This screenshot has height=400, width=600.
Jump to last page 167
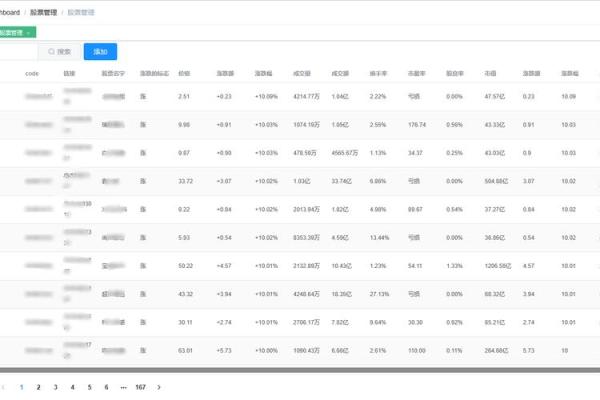[x=140, y=387]
